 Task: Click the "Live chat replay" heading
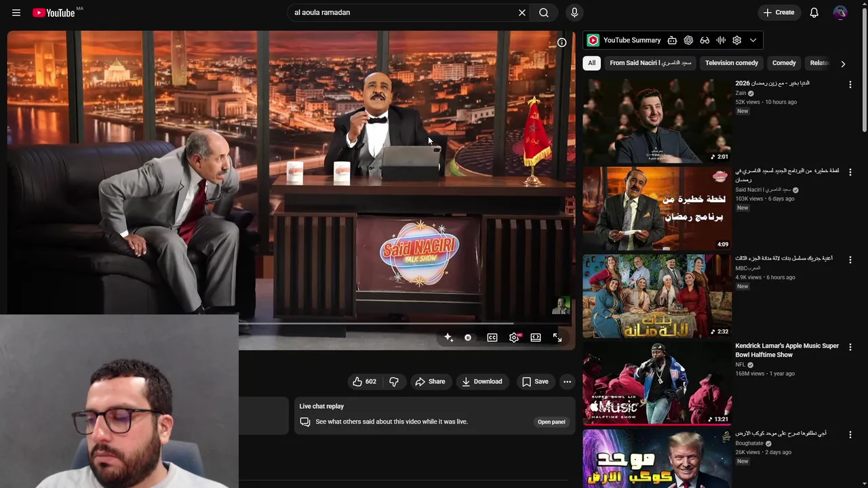(x=321, y=406)
